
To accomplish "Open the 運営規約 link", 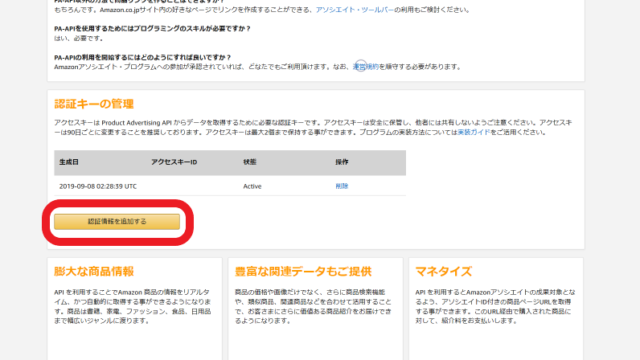I will click(366, 67).
